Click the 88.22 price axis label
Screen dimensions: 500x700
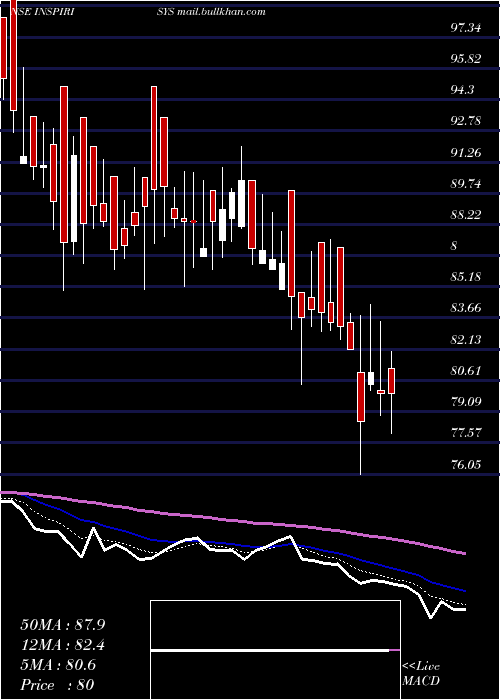tap(466, 215)
